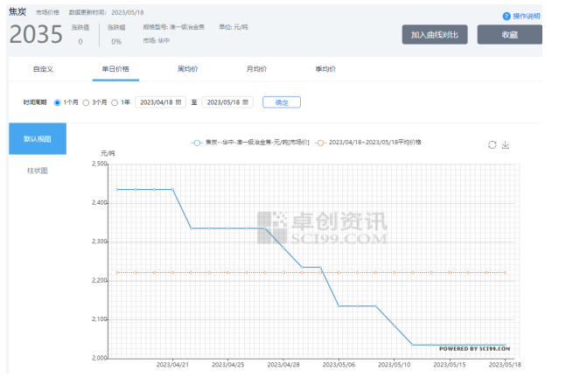Toggle orange average price legend marker
The image size is (573, 392).
click(x=321, y=142)
